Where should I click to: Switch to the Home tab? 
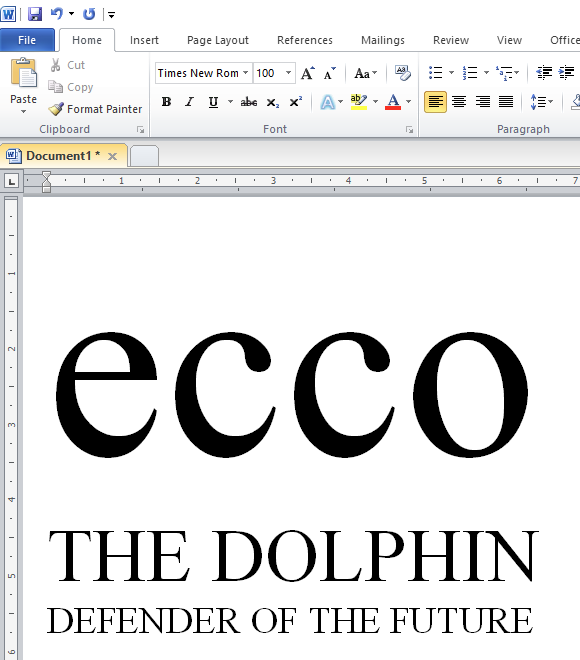click(x=87, y=40)
